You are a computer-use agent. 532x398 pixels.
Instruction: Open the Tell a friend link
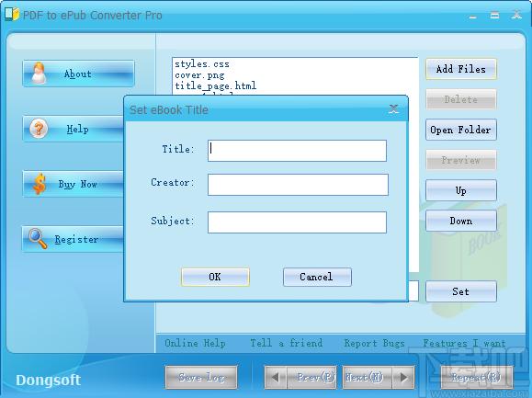click(287, 343)
